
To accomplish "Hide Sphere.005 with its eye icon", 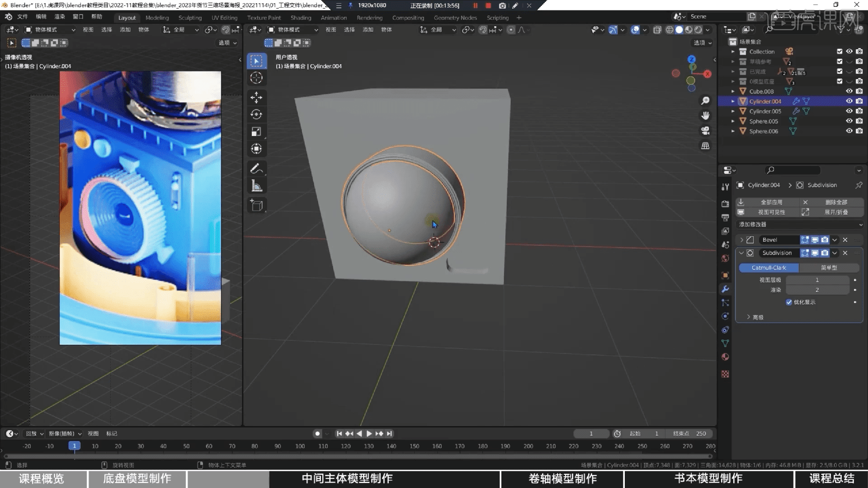I will [849, 121].
